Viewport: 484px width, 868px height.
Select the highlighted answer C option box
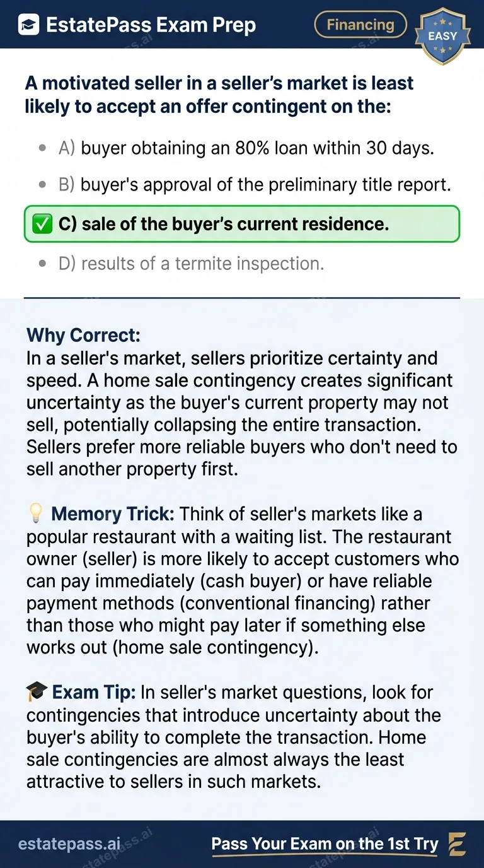point(242,224)
